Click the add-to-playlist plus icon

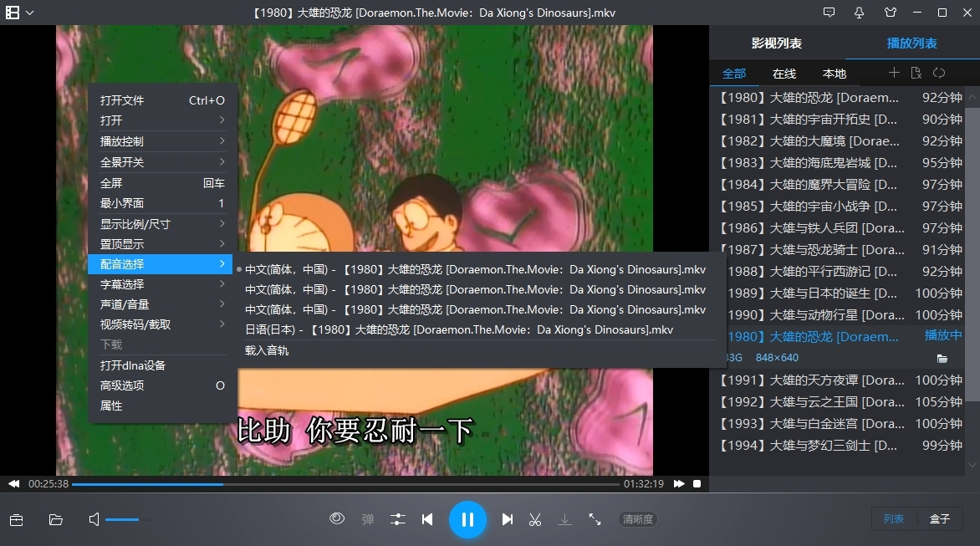[x=893, y=73]
